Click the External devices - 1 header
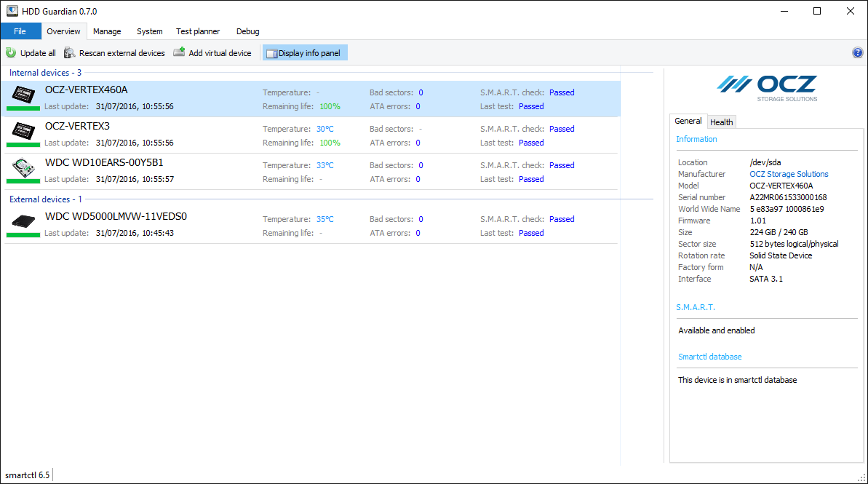The width and height of the screenshot is (868, 484). pos(45,199)
